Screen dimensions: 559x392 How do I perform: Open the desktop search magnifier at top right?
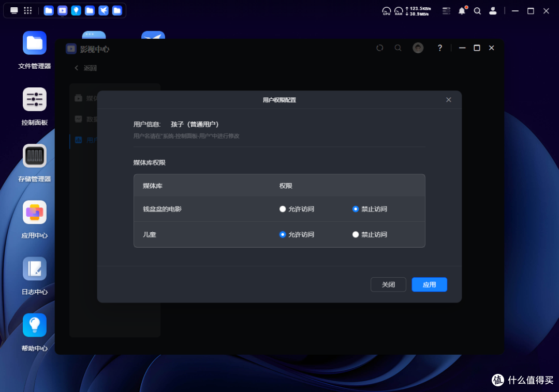coord(477,11)
